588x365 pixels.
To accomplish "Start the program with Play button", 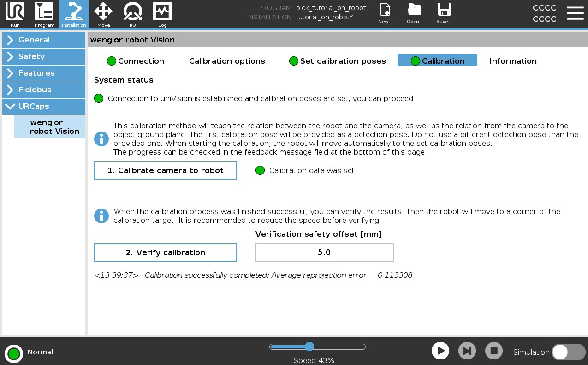I will click(x=440, y=351).
